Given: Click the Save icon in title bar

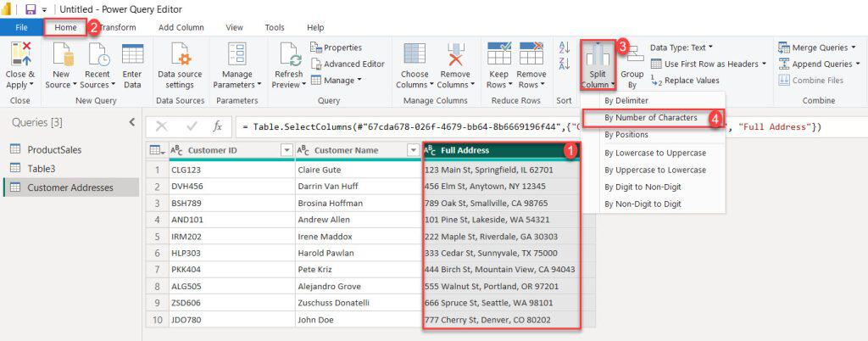Looking at the screenshot, I should click(31, 9).
